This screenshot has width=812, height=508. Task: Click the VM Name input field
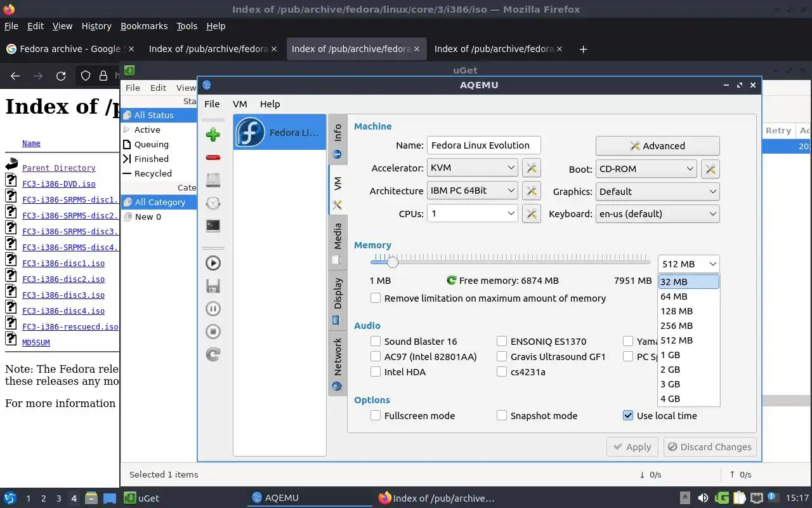(483, 145)
